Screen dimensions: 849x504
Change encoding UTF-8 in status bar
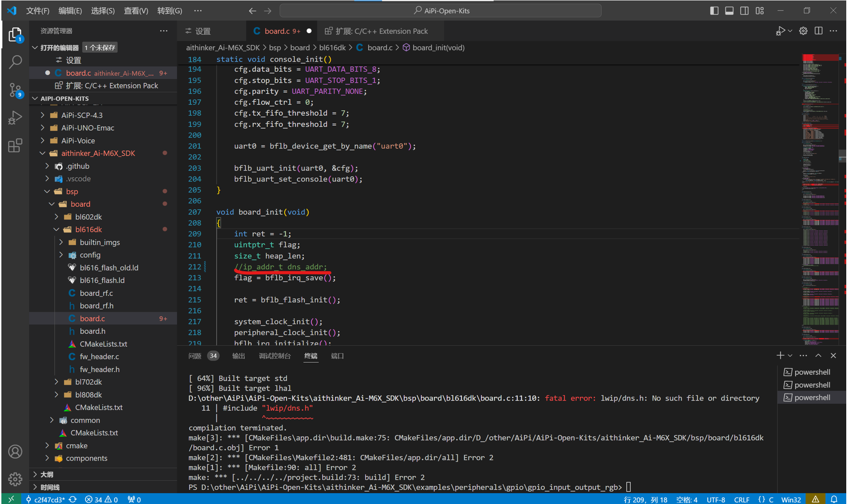coord(716,499)
